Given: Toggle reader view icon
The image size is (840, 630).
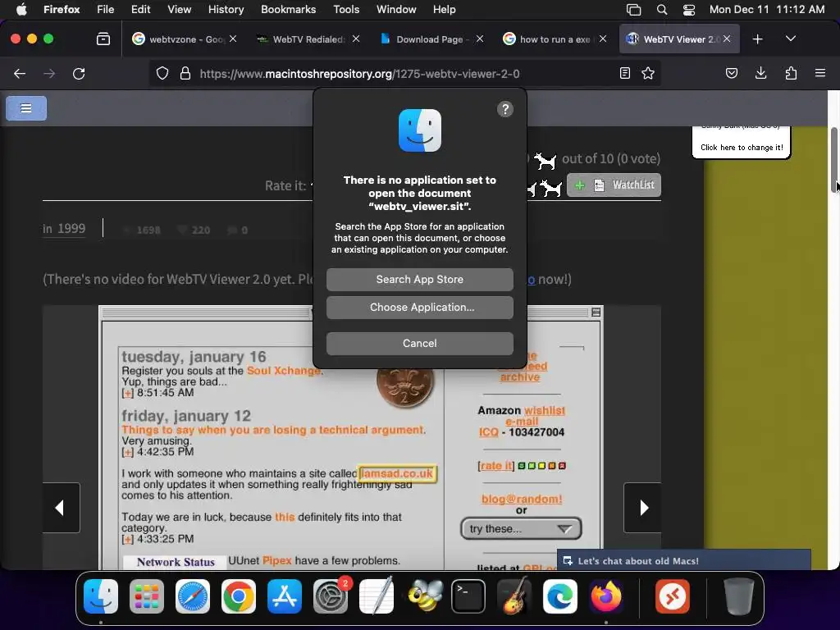Looking at the screenshot, I should 624,73.
